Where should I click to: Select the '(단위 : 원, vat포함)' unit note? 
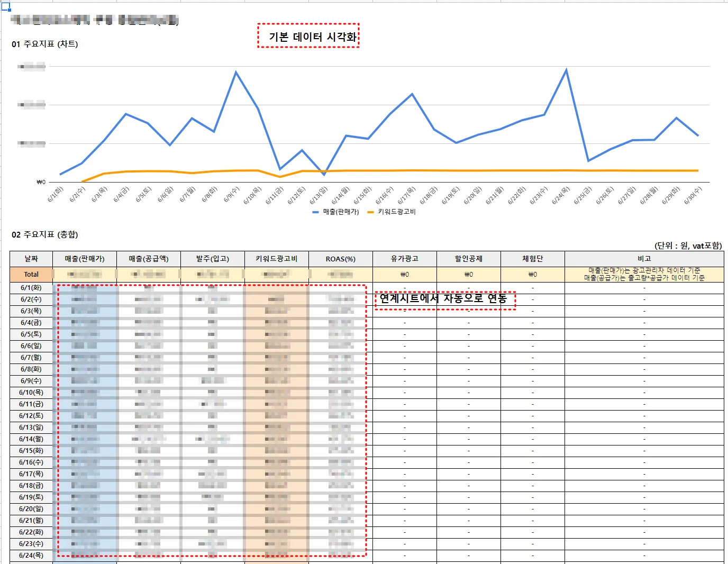tap(688, 245)
